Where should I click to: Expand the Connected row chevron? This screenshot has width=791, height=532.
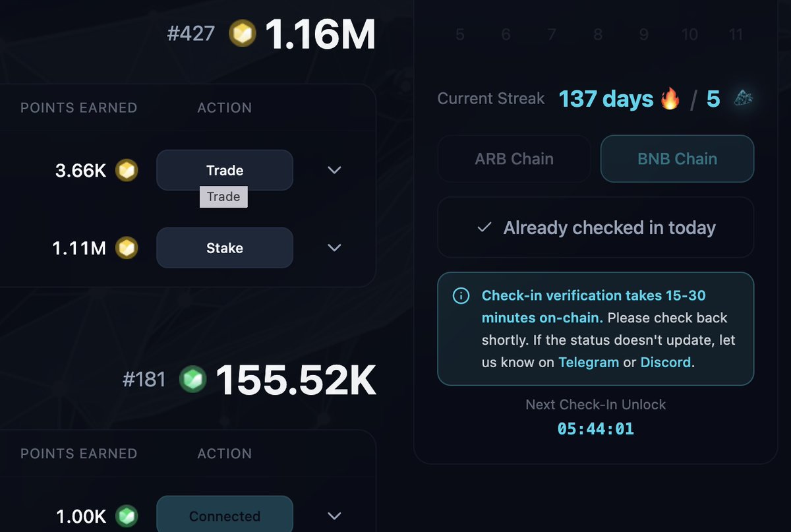335,516
